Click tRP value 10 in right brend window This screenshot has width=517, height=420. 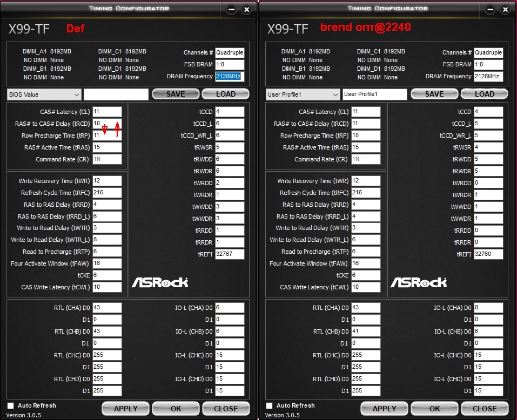click(366, 136)
